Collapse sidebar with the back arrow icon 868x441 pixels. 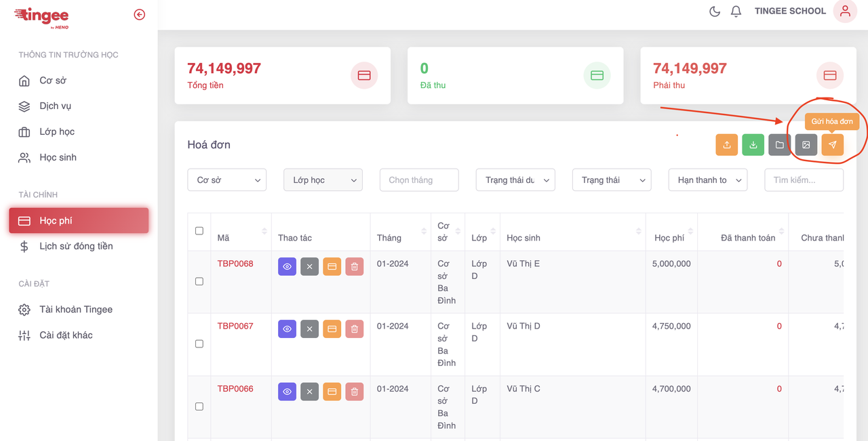[140, 14]
